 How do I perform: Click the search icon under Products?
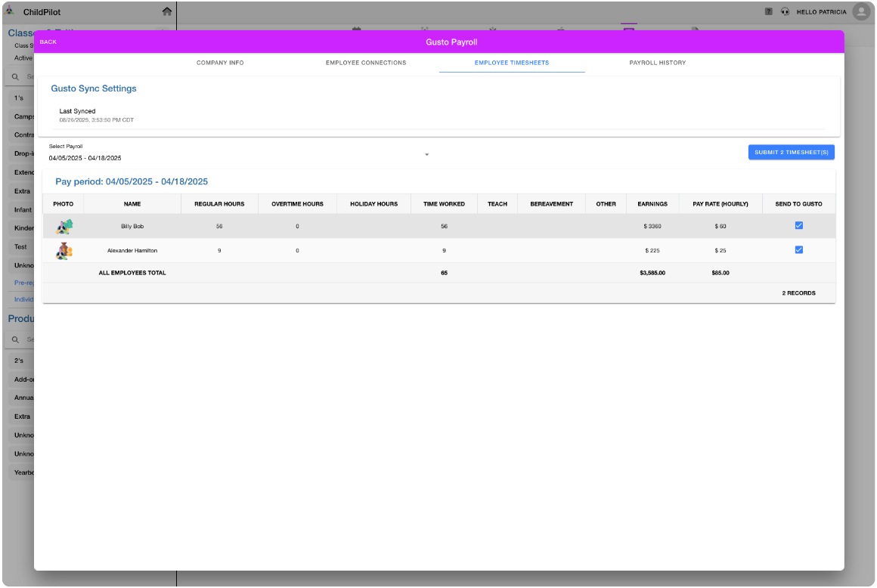(16, 339)
